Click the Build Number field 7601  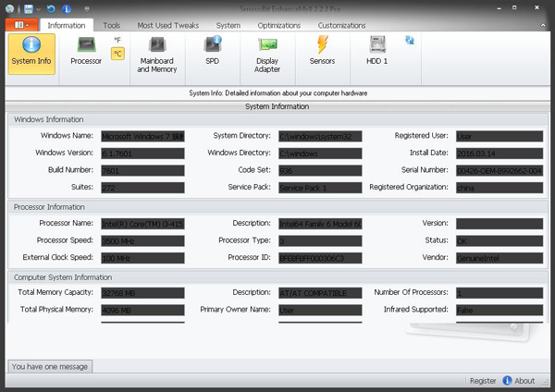click(x=142, y=170)
